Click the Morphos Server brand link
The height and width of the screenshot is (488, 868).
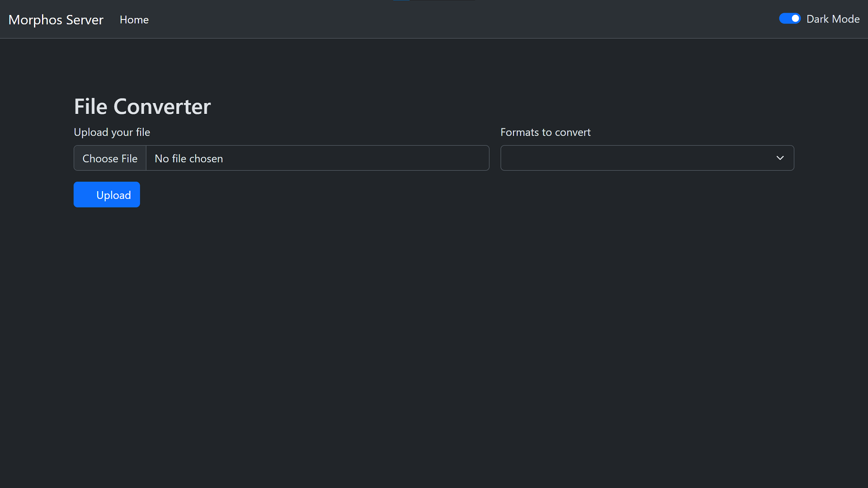(x=56, y=20)
